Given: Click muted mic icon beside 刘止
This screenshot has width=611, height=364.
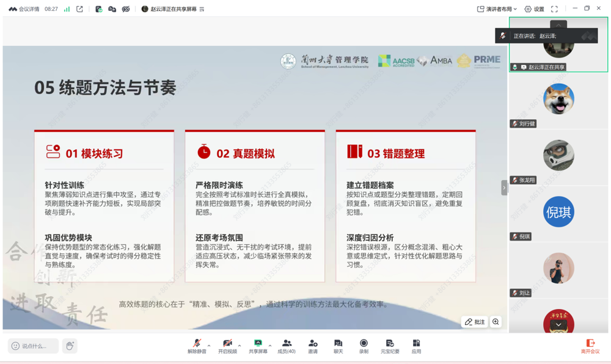Looking at the screenshot, I should [x=514, y=293].
